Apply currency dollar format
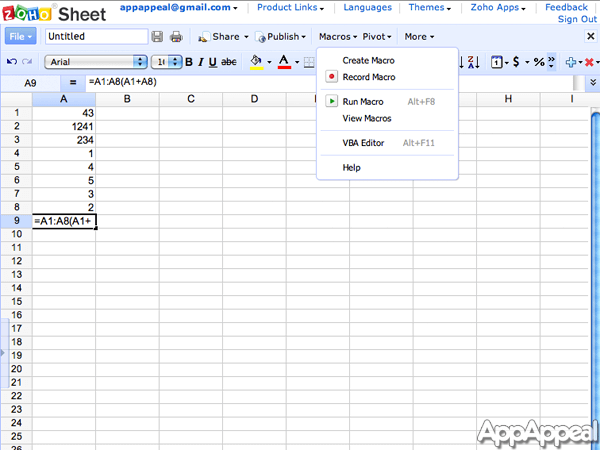The image size is (600, 450). (x=516, y=62)
